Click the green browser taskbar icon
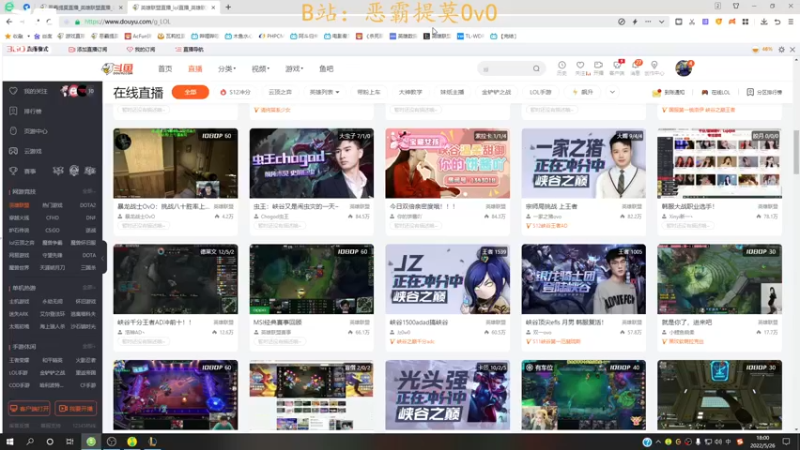Image resolution: width=800 pixels, height=450 pixels. (x=91, y=442)
